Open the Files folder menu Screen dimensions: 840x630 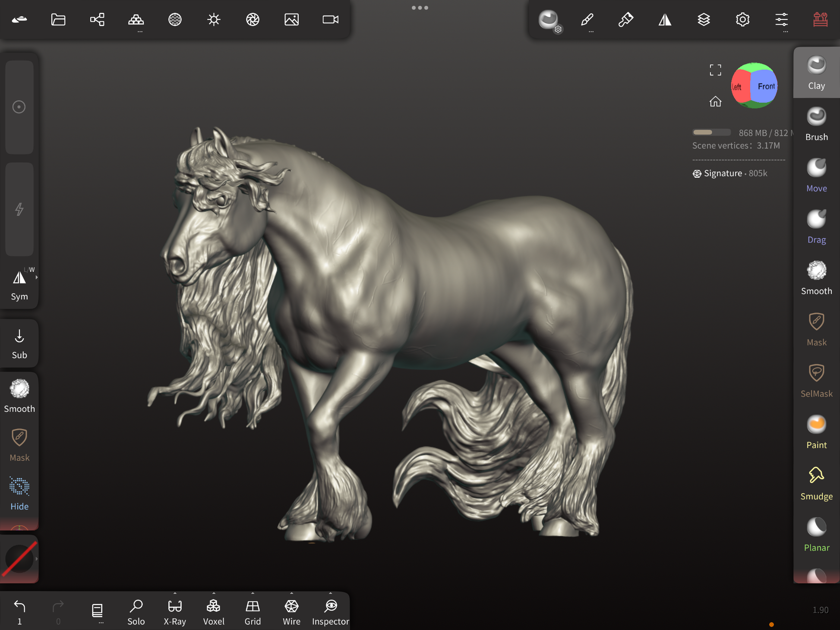tap(58, 19)
